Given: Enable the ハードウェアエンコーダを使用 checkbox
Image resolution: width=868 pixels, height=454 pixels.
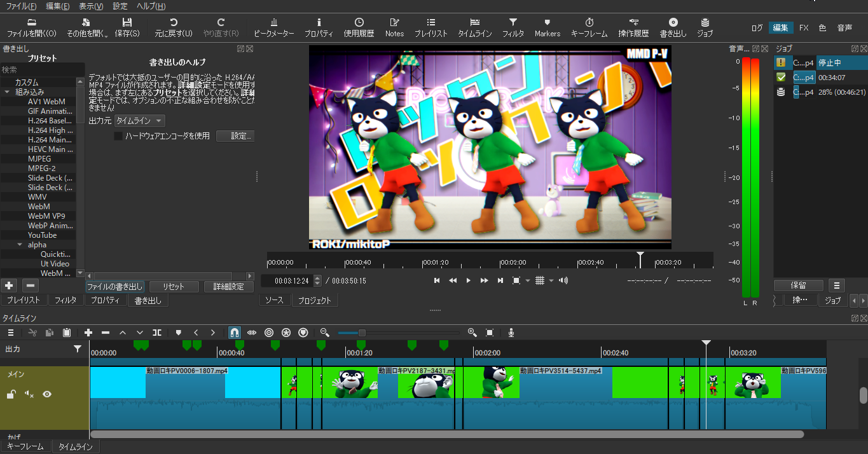Looking at the screenshot, I should pyautogui.click(x=118, y=136).
